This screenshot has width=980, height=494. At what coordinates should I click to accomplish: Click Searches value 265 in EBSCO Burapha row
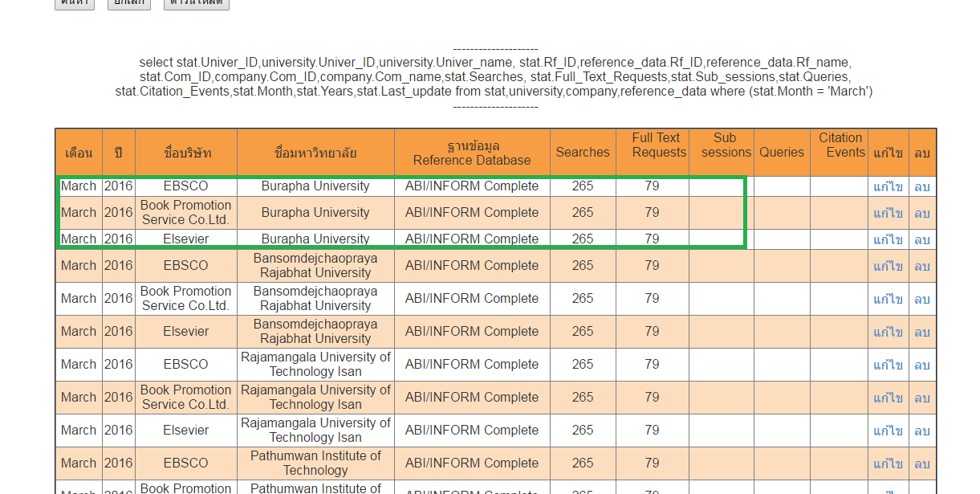pos(583,186)
